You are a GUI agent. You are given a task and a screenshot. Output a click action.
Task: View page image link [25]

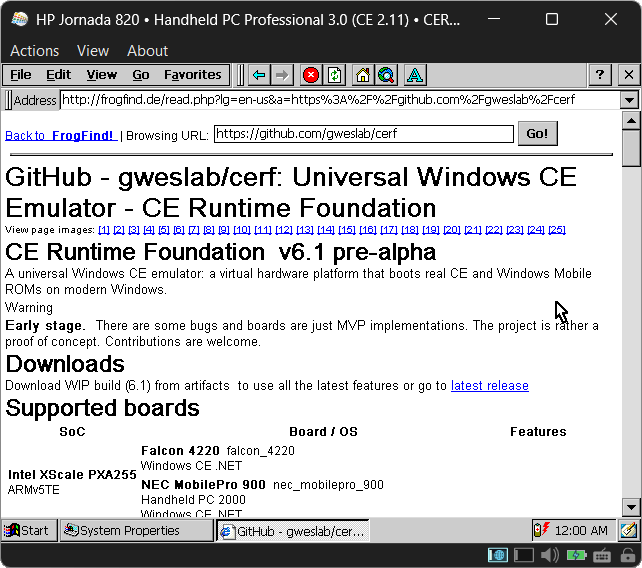[557, 230]
